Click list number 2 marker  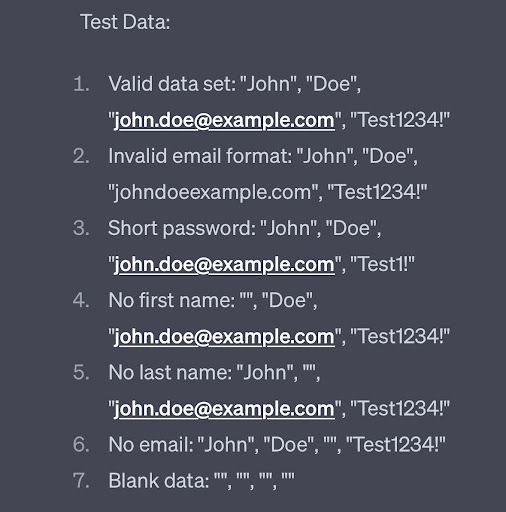[x=81, y=156]
